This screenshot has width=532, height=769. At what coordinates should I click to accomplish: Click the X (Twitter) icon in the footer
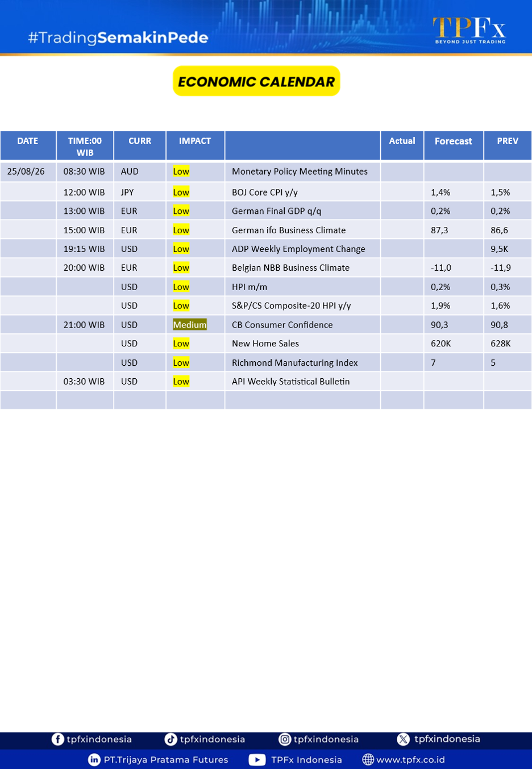click(404, 739)
